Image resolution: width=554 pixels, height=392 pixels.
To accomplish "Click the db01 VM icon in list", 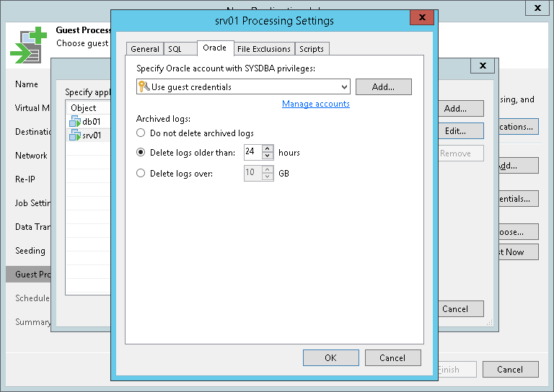I will [75, 121].
